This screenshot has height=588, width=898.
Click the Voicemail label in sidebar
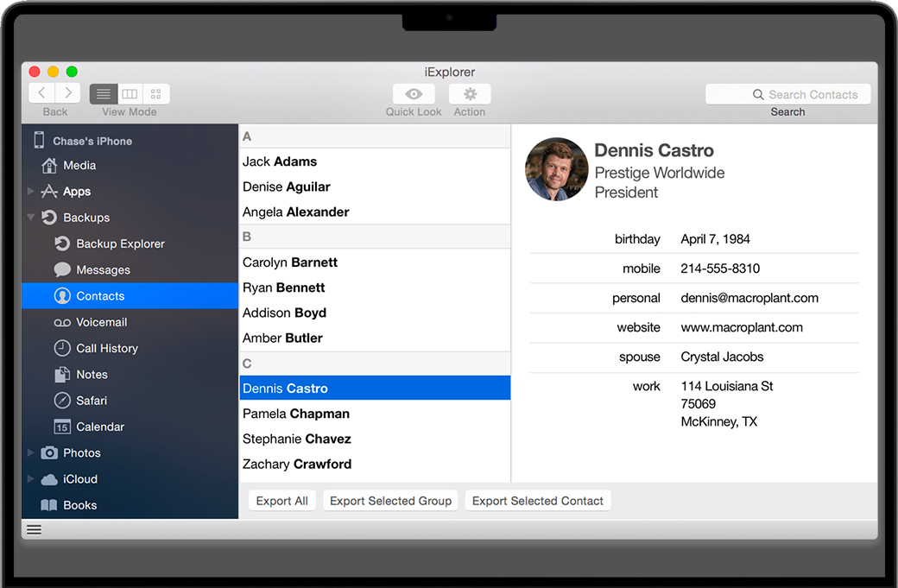click(101, 322)
